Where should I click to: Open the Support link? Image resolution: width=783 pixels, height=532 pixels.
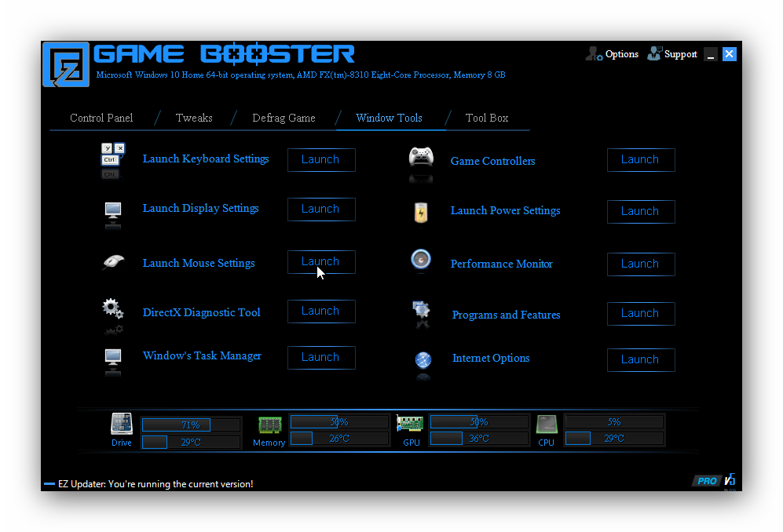tap(681, 54)
